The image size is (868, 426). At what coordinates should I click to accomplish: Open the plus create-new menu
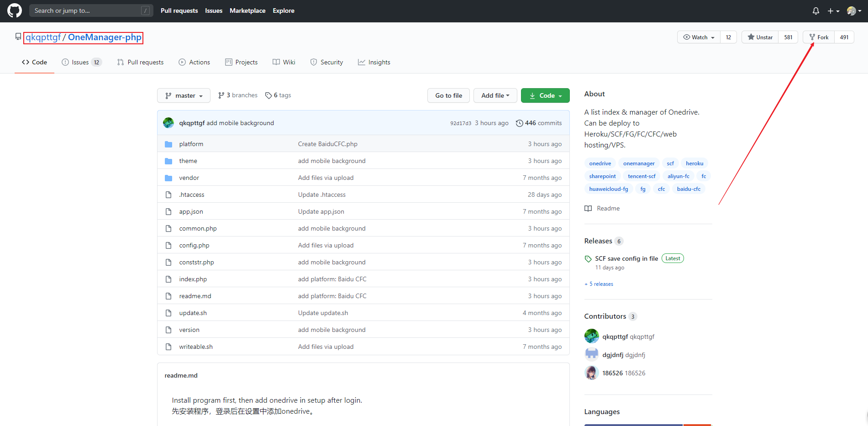833,11
